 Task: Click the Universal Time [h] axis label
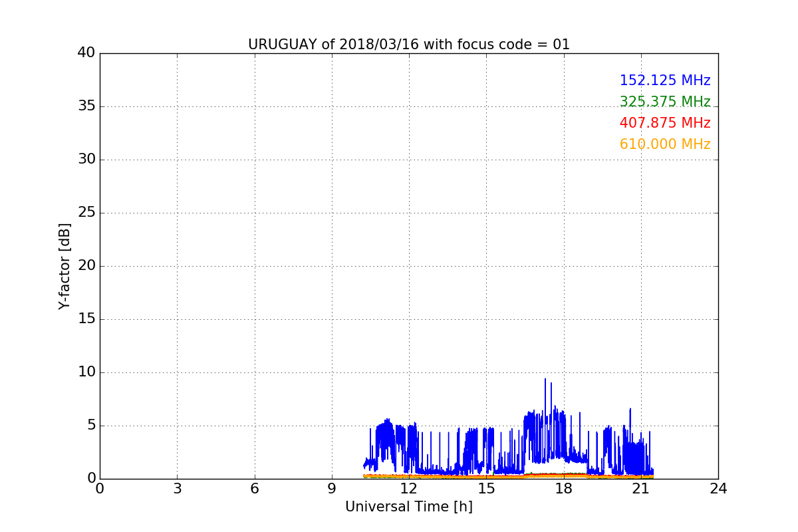409,507
